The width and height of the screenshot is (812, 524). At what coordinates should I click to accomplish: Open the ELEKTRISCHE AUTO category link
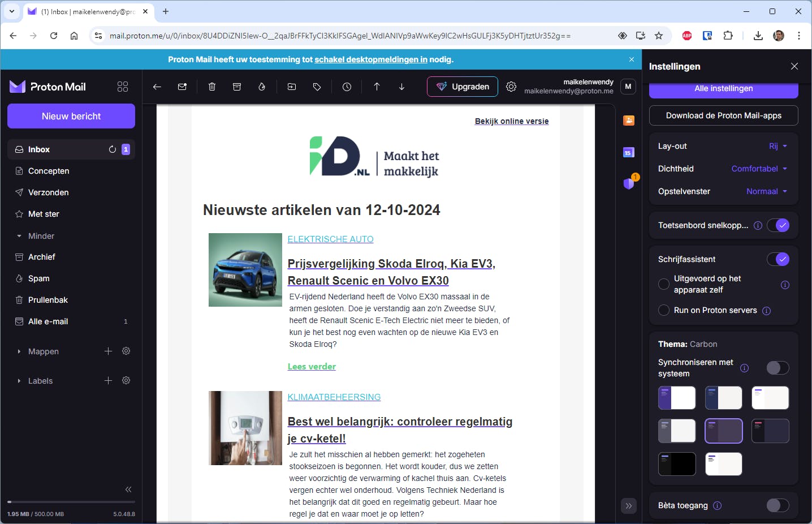(x=331, y=239)
